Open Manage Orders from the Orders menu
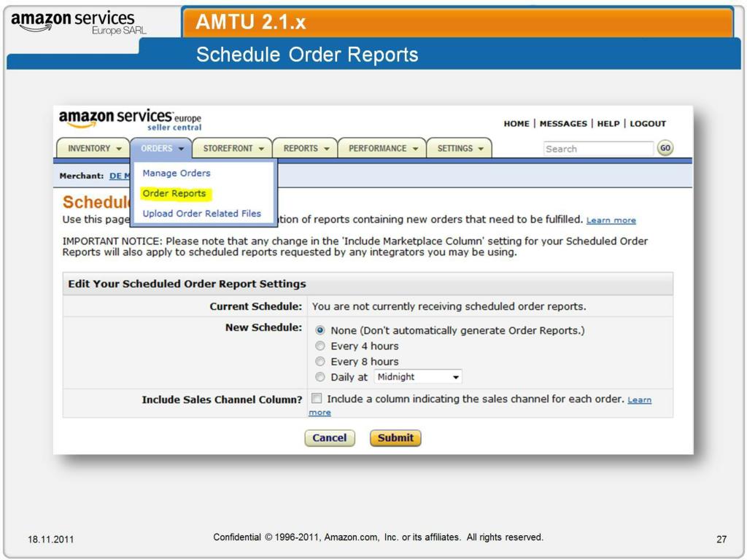The width and height of the screenshot is (747, 560). pyautogui.click(x=177, y=173)
